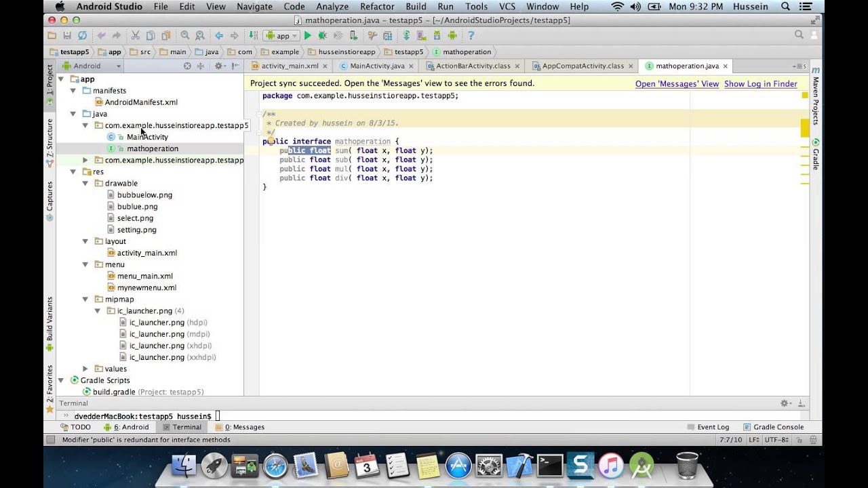
Task: Toggle the Maven Projects side panel
Action: 816,96
